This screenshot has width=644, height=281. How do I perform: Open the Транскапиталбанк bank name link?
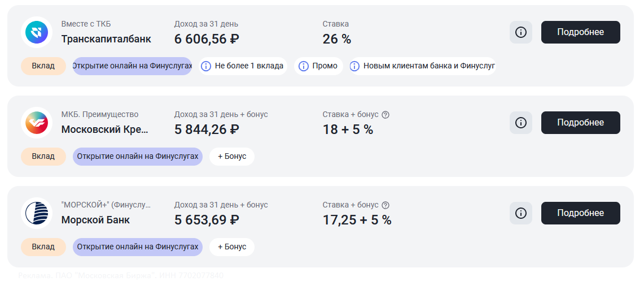106,40
